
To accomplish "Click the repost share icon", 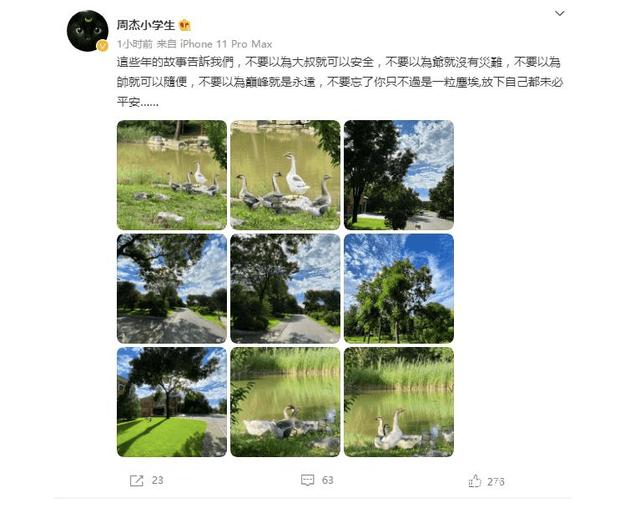I will 136,481.
